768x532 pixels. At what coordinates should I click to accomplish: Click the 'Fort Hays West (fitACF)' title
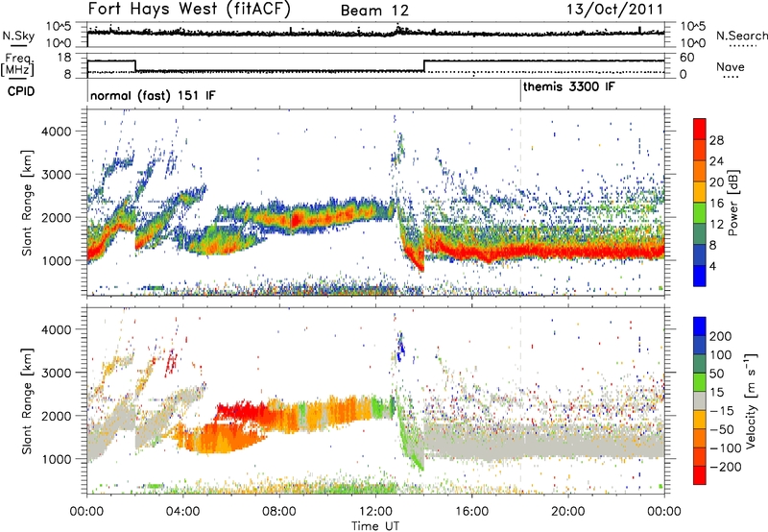pyautogui.click(x=189, y=10)
